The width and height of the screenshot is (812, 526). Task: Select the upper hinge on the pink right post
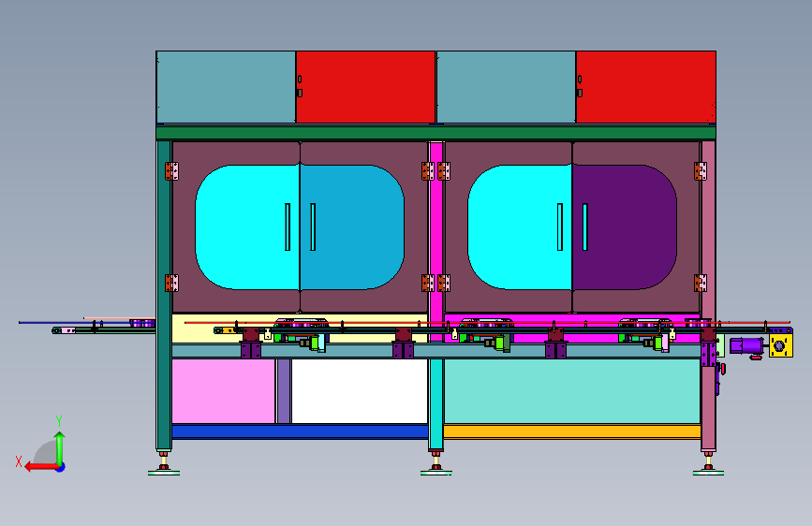[701, 171]
